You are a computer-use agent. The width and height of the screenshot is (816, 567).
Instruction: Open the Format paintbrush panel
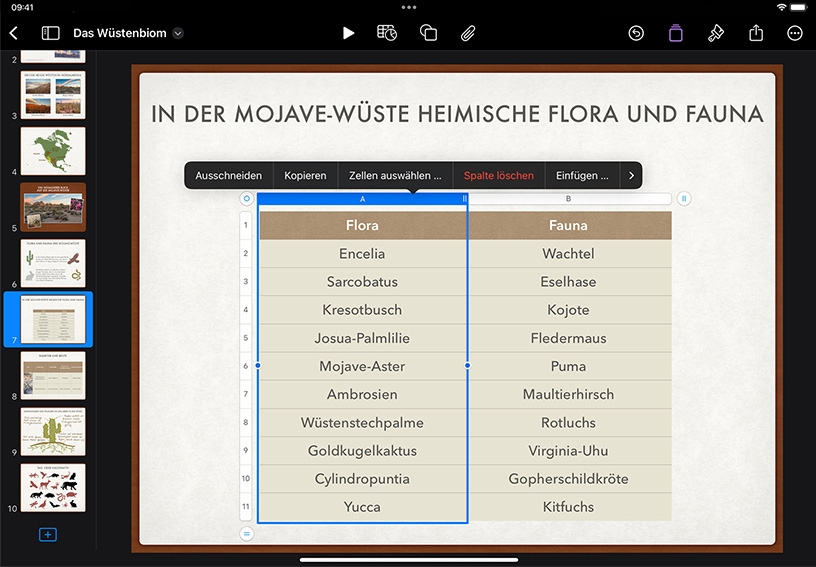716,33
